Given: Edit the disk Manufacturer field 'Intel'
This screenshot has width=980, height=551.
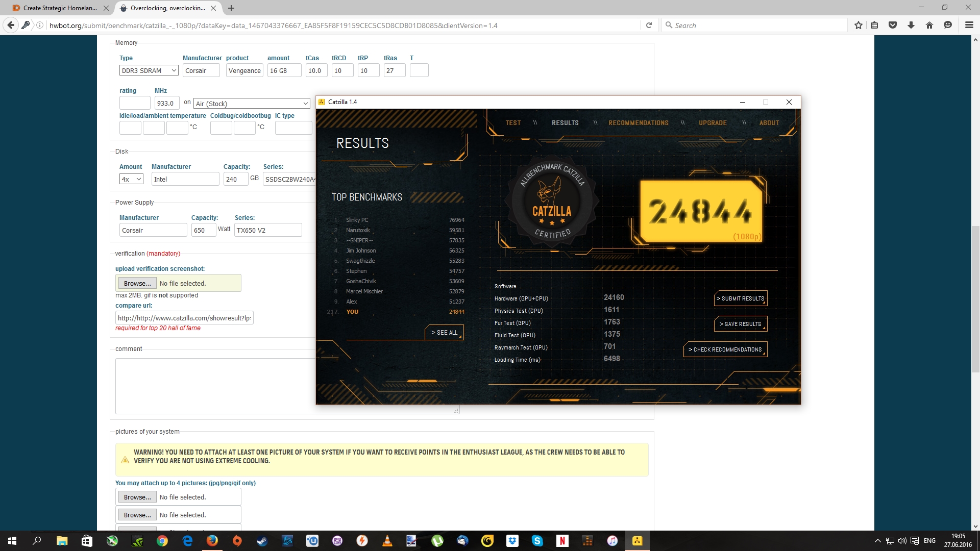Looking at the screenshot, I should (185, 179).
